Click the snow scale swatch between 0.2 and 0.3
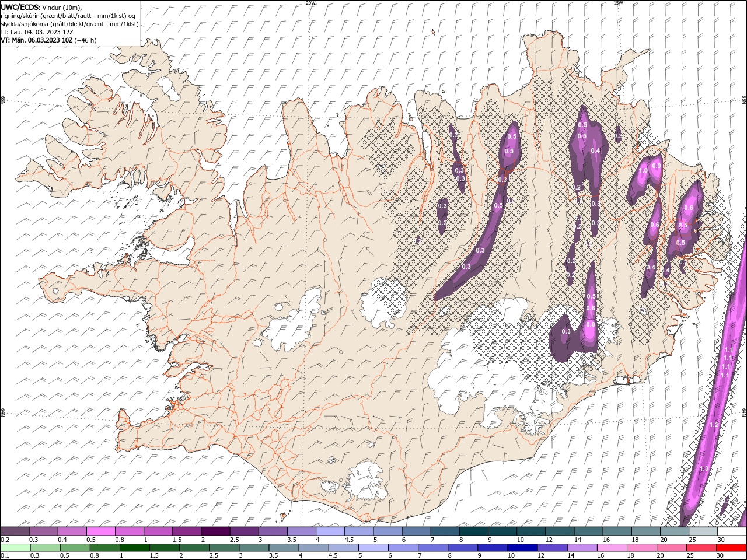The width and height of the screenshot is (747, 560). click(15, 531)
